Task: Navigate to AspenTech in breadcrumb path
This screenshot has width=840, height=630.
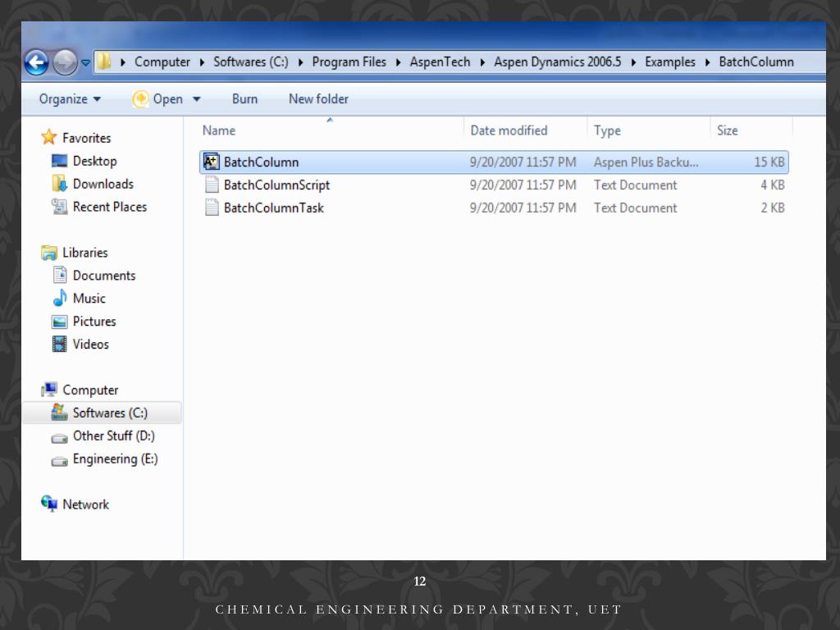Action: (440, 62)
